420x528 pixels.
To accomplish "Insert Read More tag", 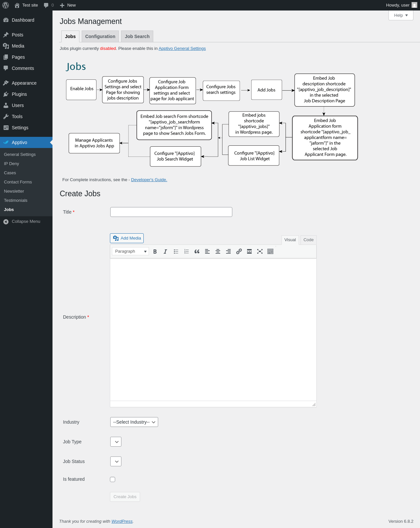I will (249, 251).
